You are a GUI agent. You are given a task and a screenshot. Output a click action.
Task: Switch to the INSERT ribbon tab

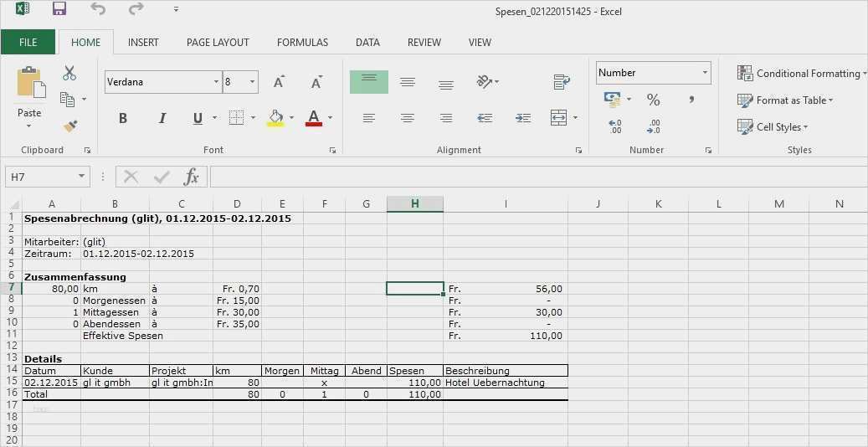pyautogui.click(x=143, y=42)
